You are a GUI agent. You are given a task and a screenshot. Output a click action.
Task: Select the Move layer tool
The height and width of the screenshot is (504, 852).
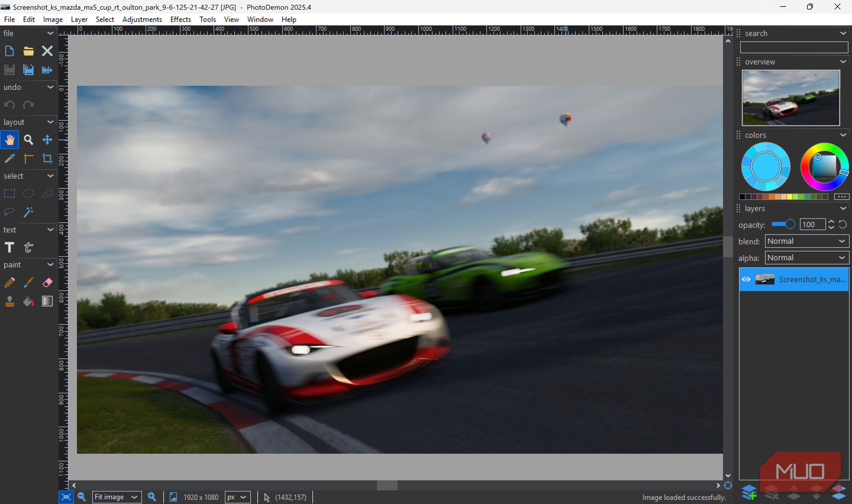[47, 140]
